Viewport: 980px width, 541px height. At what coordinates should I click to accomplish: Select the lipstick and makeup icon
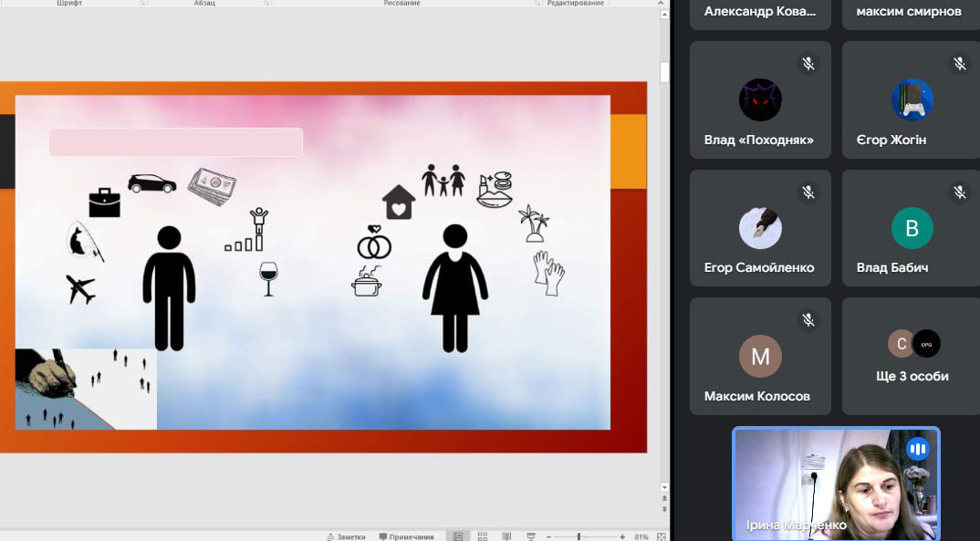[x=495, y=189]
